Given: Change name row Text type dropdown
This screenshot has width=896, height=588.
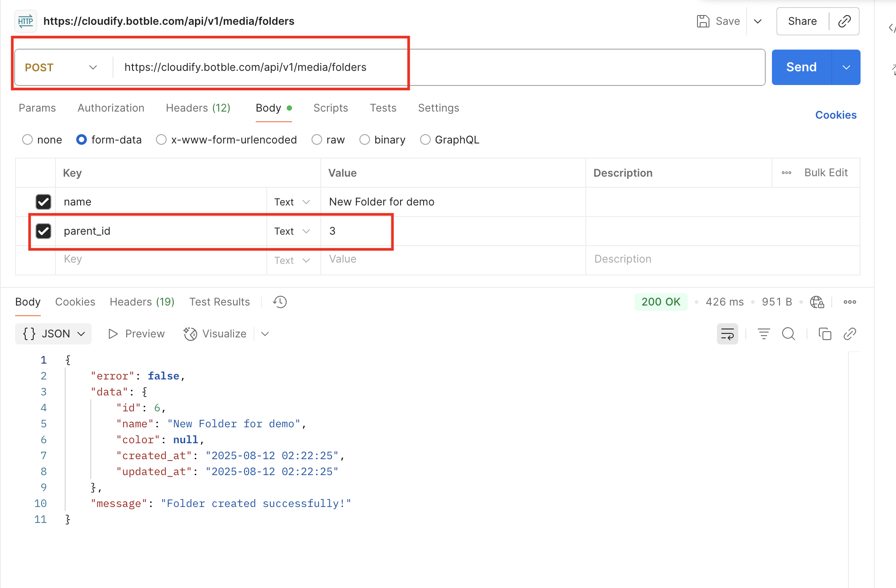Looking at the screenshot, I should point(292,202).
